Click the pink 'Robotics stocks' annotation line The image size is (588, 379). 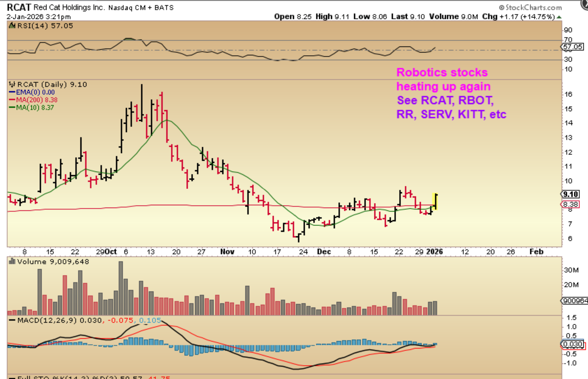click(x=442, y=72)
